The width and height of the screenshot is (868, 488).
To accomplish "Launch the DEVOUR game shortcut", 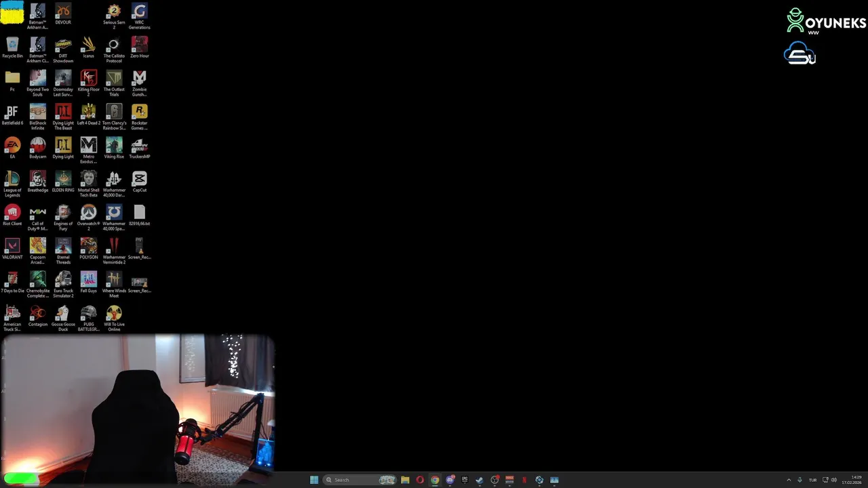I will pyautogui.click(x=63, y=14).
